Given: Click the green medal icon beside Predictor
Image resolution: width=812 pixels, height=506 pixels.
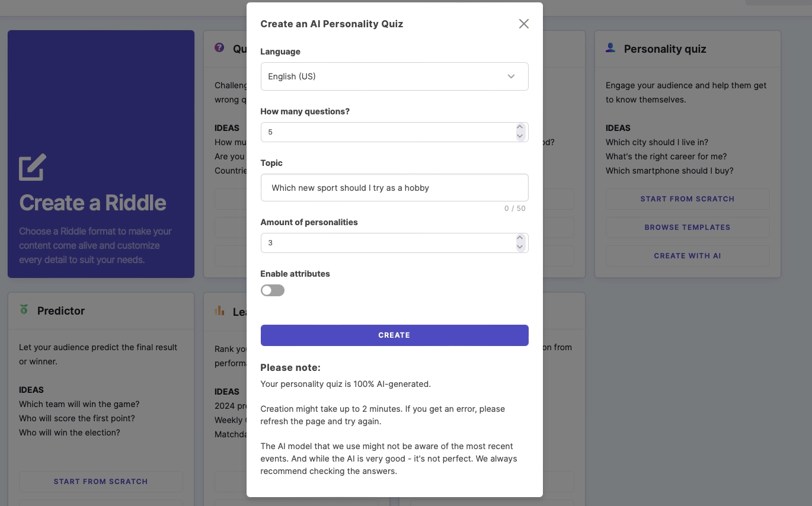Looking at the screenshot, I should [x=24, y=310].
